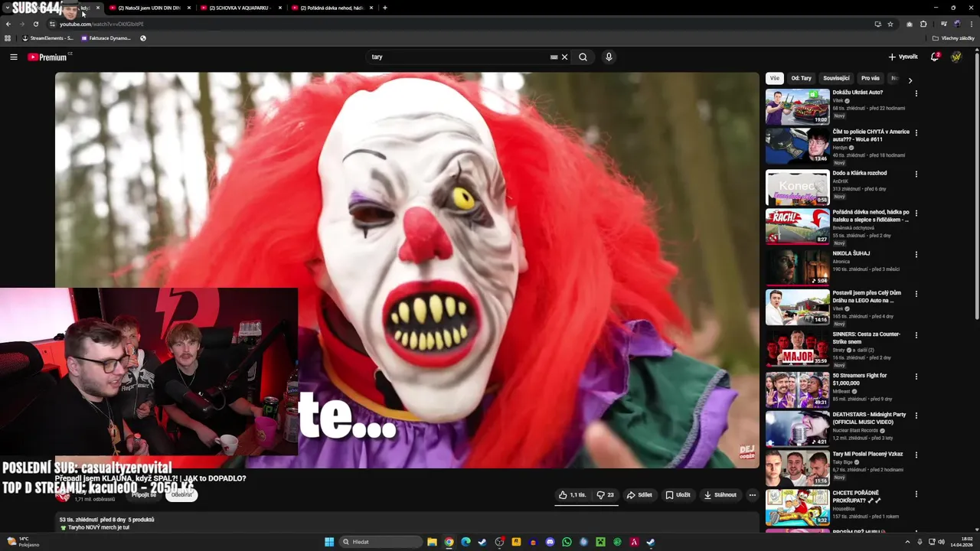This screenshot has width=980, height=551.
Task: Open the account avatar menu
Action: tap(956, 57)
